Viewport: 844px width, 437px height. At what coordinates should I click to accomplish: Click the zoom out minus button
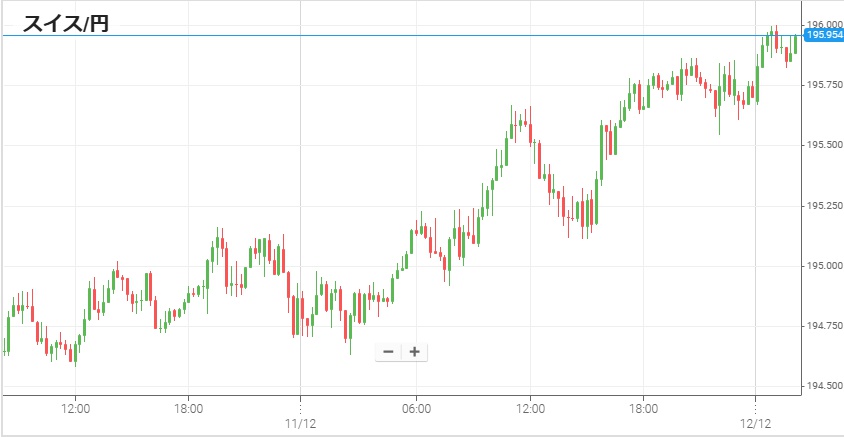click(x=388, y=352)
